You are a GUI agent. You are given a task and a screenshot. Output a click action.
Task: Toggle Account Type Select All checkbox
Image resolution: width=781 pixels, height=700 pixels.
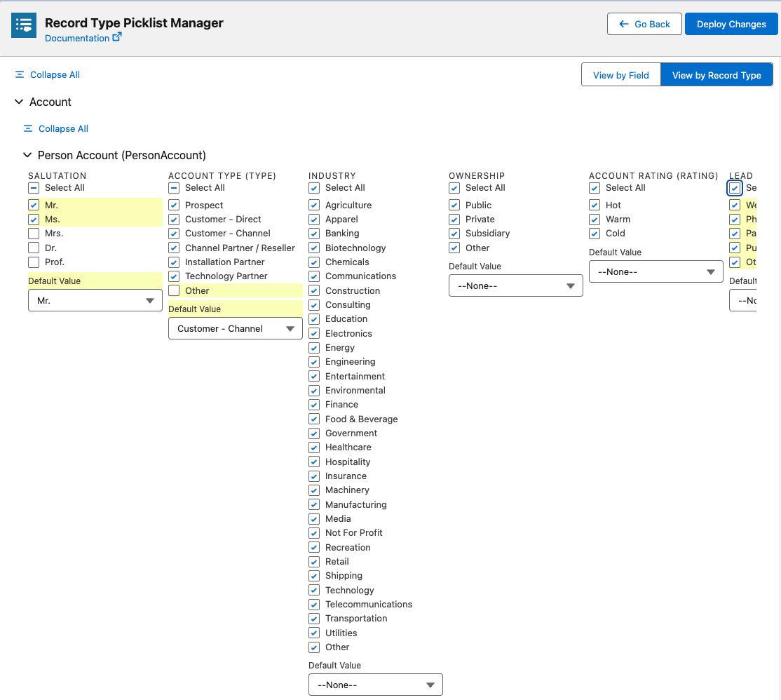coord(174,188)
